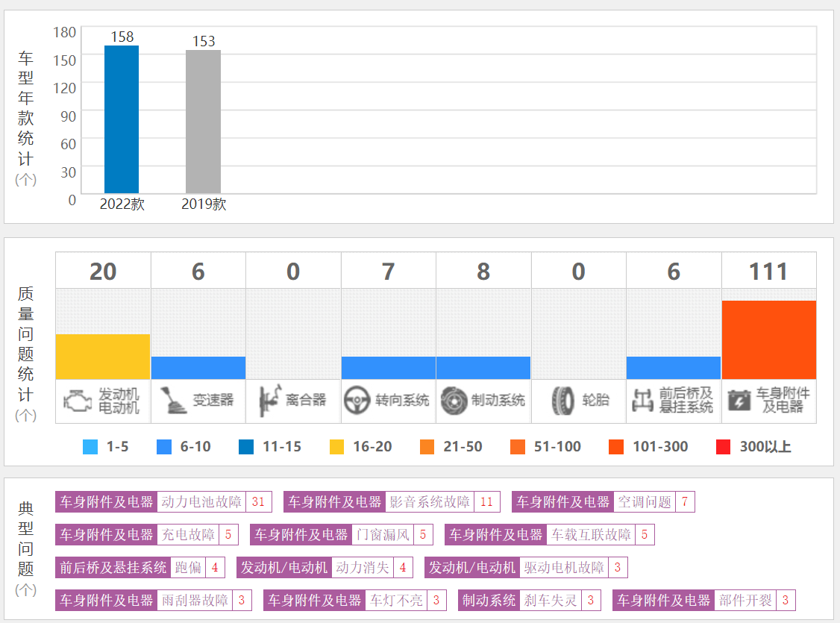This screenshot has height=623, width=840.
Task: Open the 影音系统故障 issue tag
Action: [x=430, y=502]
